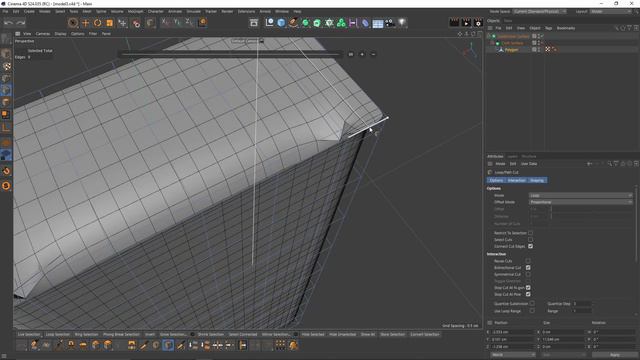640x360 pixels.
Task: Click the Undo arrow icon
Action: pos(9,23)
